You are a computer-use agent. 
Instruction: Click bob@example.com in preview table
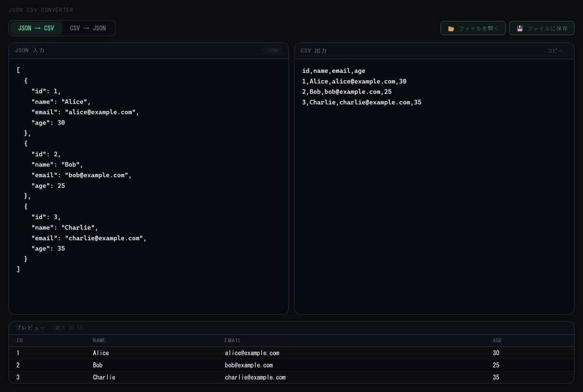click(x=249, y=365)
